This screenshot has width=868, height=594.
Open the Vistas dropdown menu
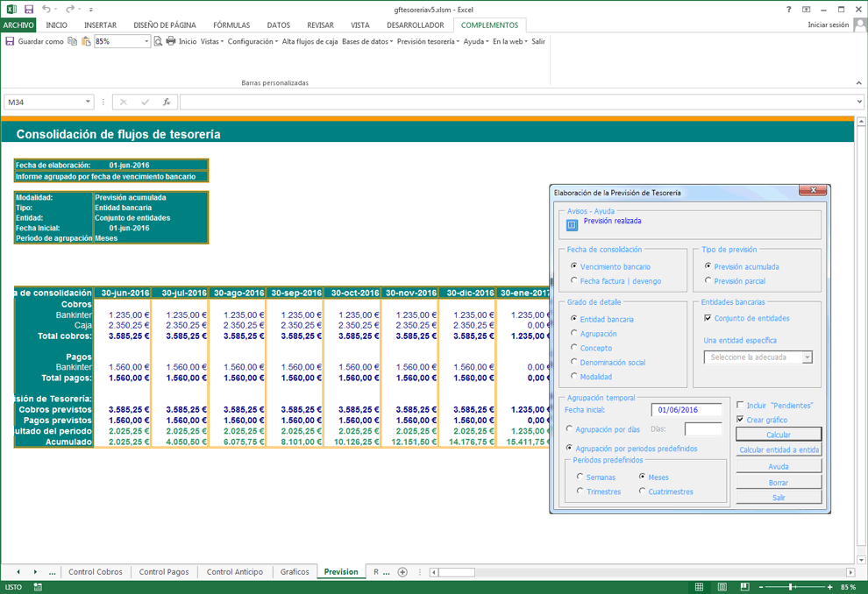tap(212, 41)
